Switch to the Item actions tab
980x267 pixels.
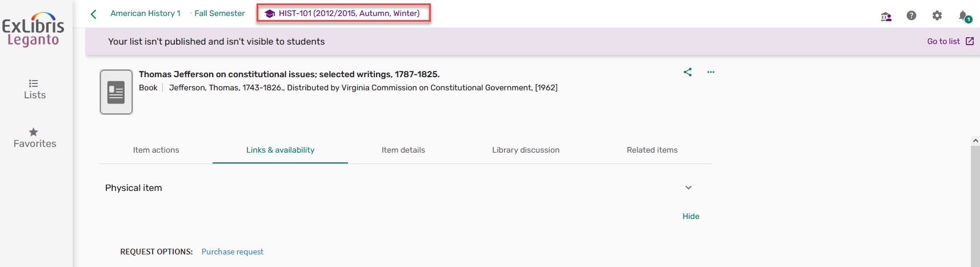pos(156,150)
